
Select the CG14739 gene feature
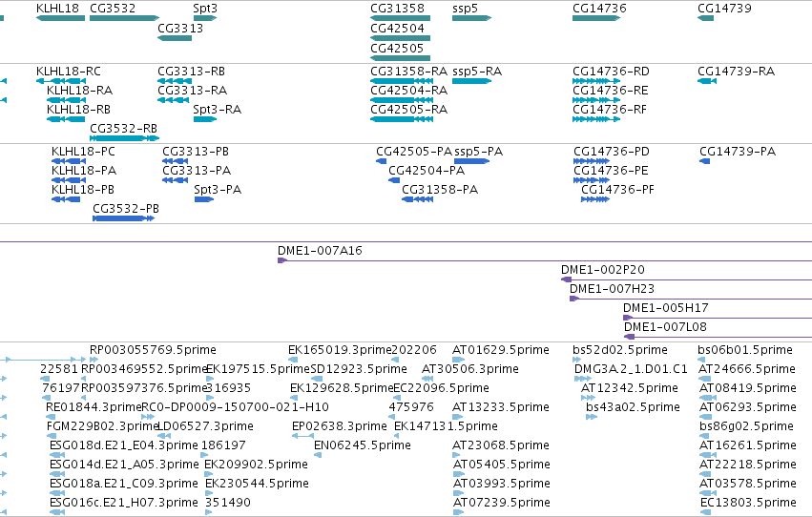pos(706,18)
